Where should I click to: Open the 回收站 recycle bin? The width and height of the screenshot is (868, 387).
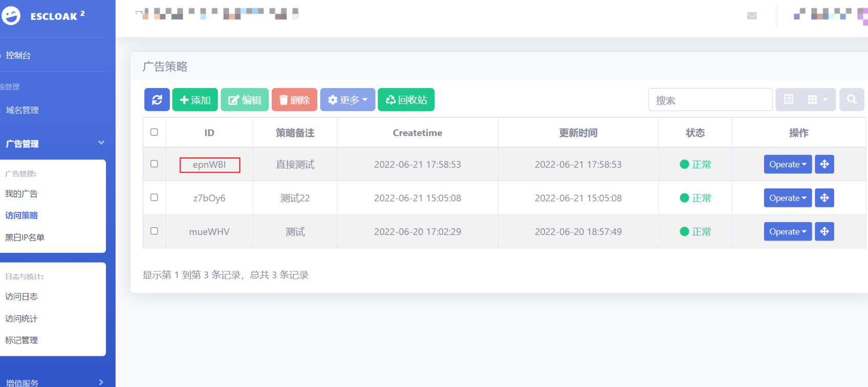[406, 100]
